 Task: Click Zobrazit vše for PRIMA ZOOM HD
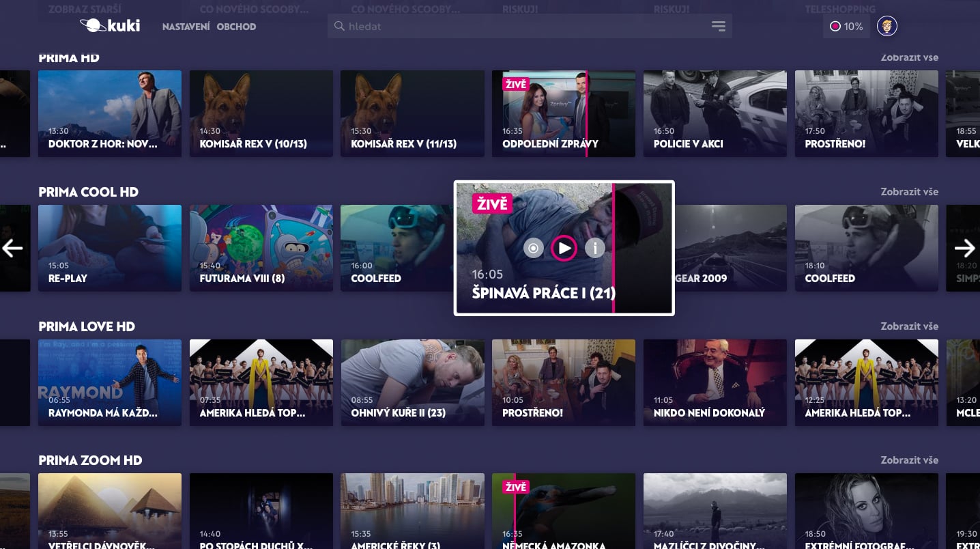910,460
